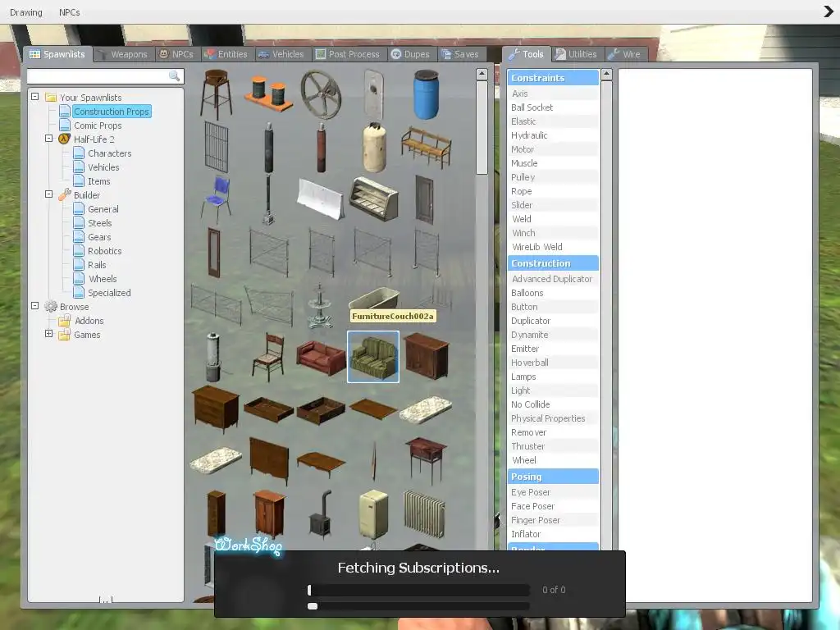Image resolution: width=840 pixels, height=630 pixels.
Task: Open the Robotics spawnlist
Action: click(x=104, y=251)
